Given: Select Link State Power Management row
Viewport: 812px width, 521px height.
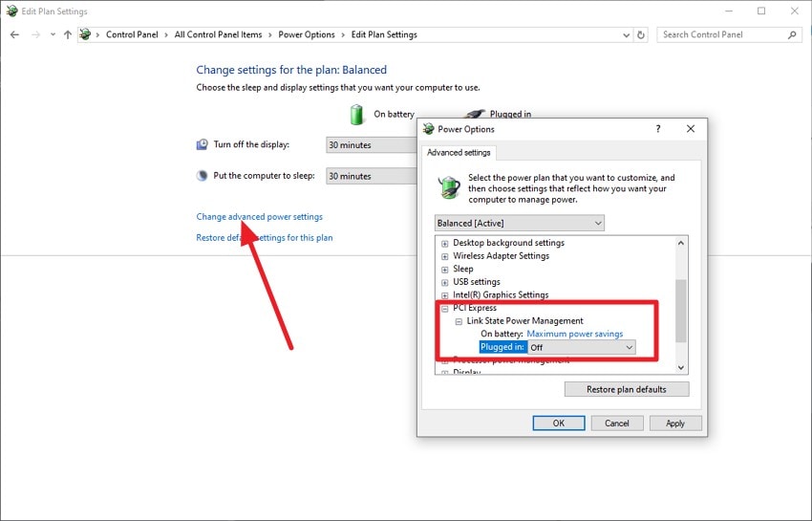Looking at the screenshot, I should (x=524, y=321).
